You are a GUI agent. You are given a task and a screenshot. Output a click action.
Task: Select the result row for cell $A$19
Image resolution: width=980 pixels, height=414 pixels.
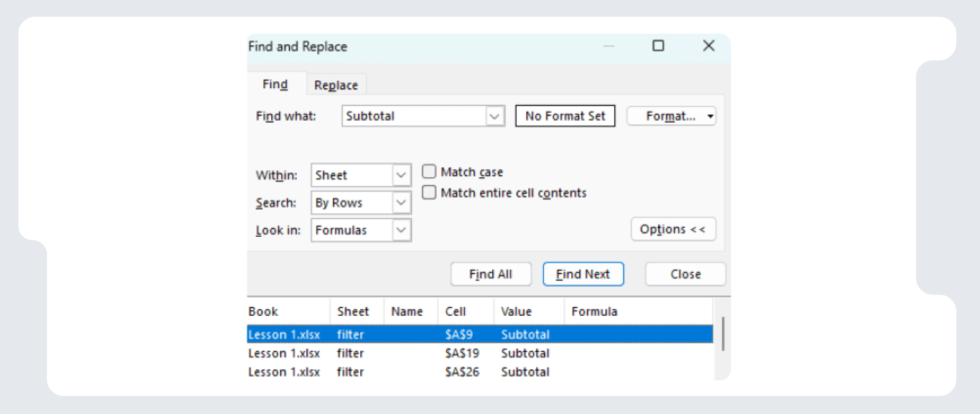point(462,354)
